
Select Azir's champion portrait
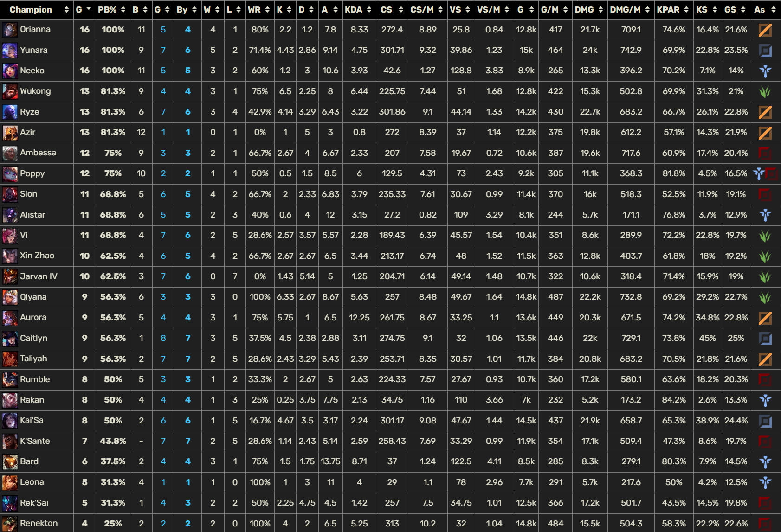click(x=10, y=132)
